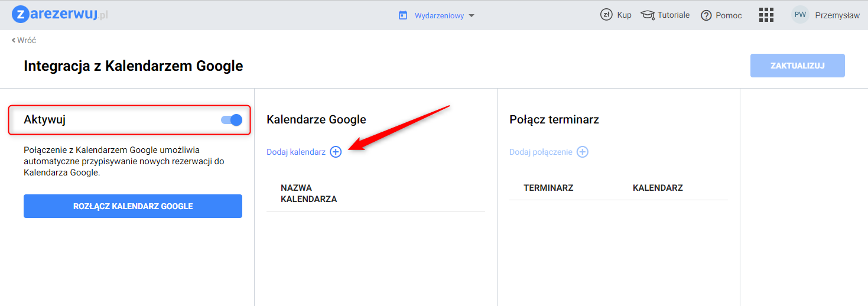
Task: Open the Kup link
Action: pyautogui.click(x=624, y=15)
